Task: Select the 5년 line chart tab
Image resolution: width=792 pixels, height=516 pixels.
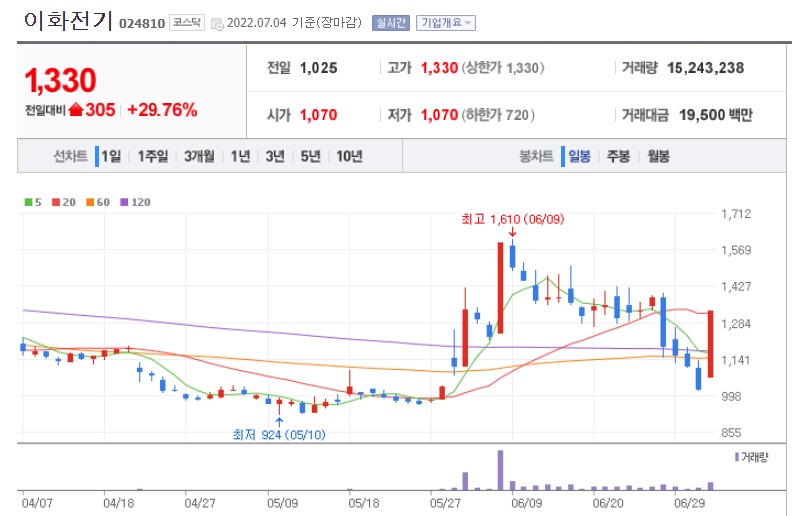Action: 310,156
